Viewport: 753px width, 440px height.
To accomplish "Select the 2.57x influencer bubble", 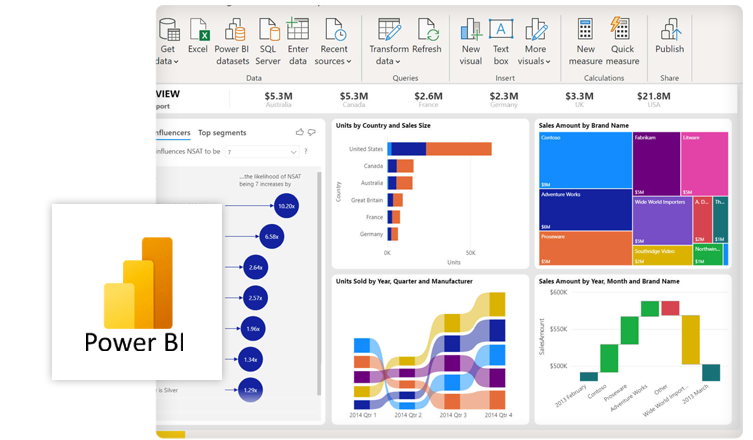I will coord(255,298).
